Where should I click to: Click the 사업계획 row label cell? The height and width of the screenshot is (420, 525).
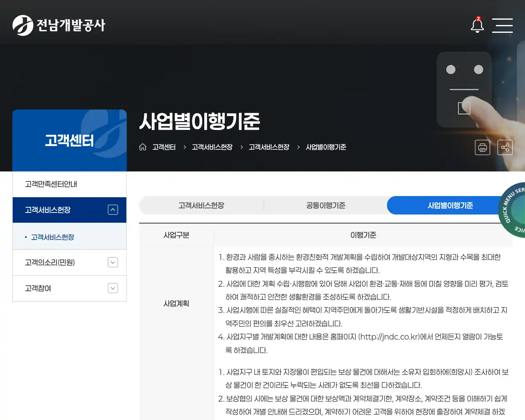pos(176,304)
